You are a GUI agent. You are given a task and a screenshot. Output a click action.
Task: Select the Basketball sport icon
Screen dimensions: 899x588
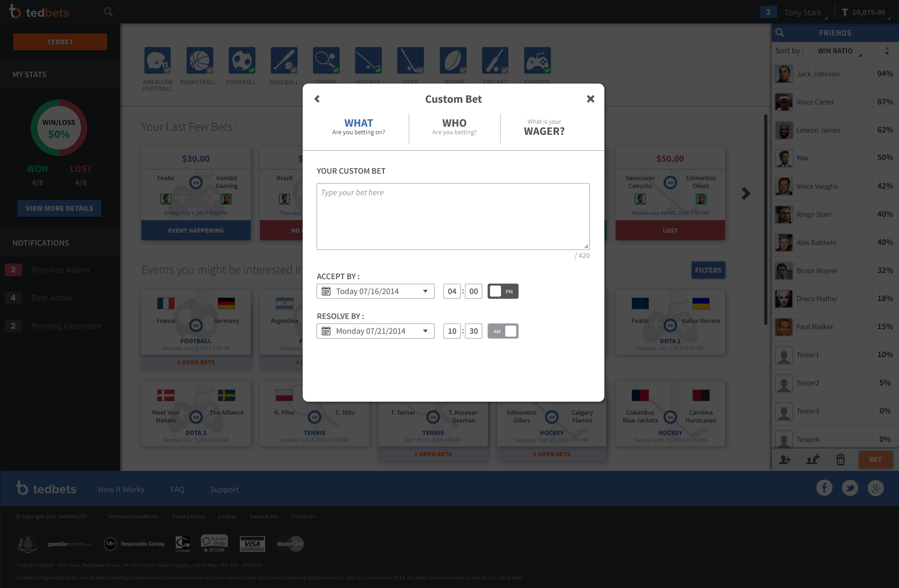[x=199, y=60]
